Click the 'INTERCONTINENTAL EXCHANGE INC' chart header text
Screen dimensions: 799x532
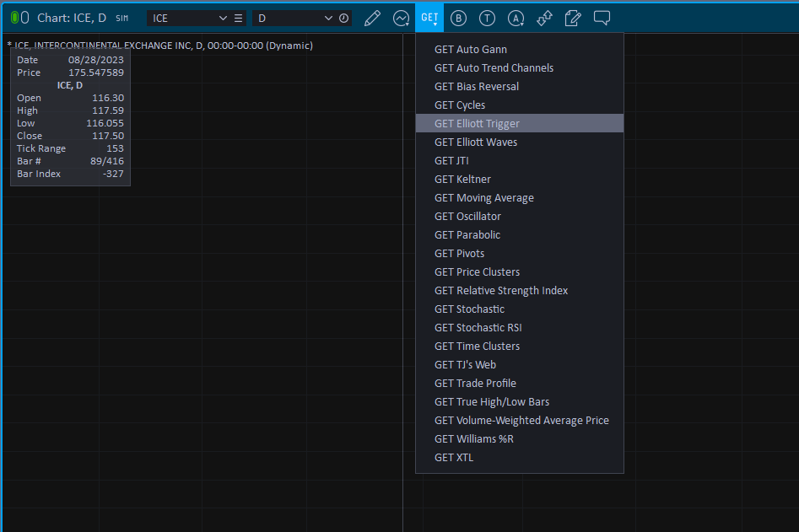114,46
